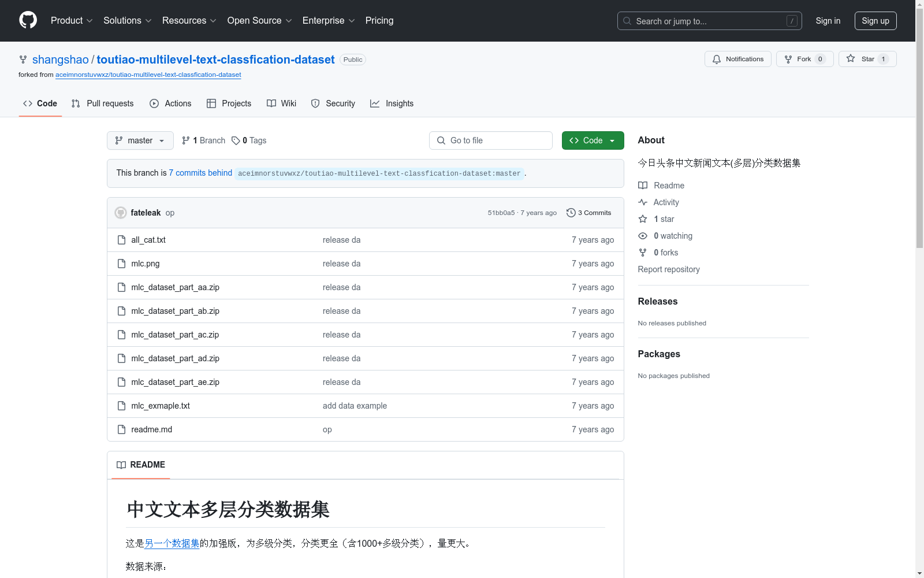Click the '0 Tags' link
Screen dimensions: 924x578
249,140
